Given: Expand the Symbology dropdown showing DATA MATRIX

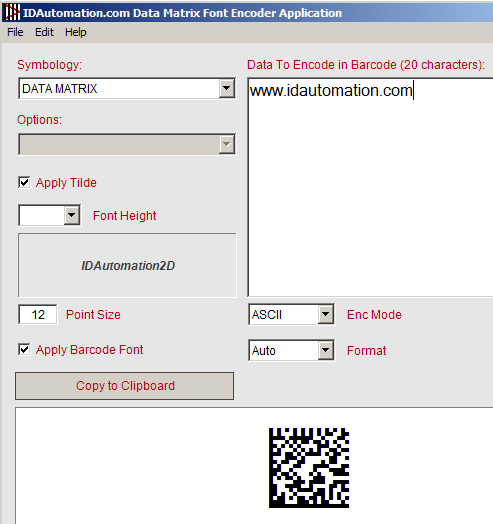Looking at the screenshot, I should coord(227,89).
